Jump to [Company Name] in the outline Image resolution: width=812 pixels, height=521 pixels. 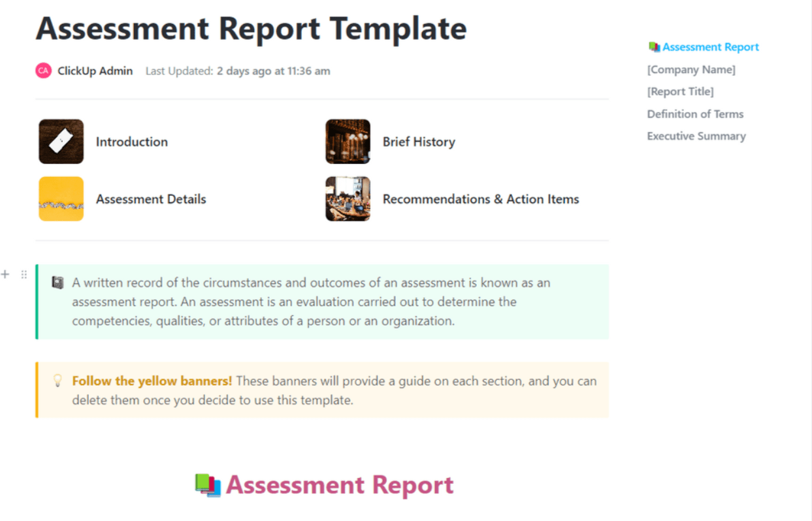coord(691,69)
